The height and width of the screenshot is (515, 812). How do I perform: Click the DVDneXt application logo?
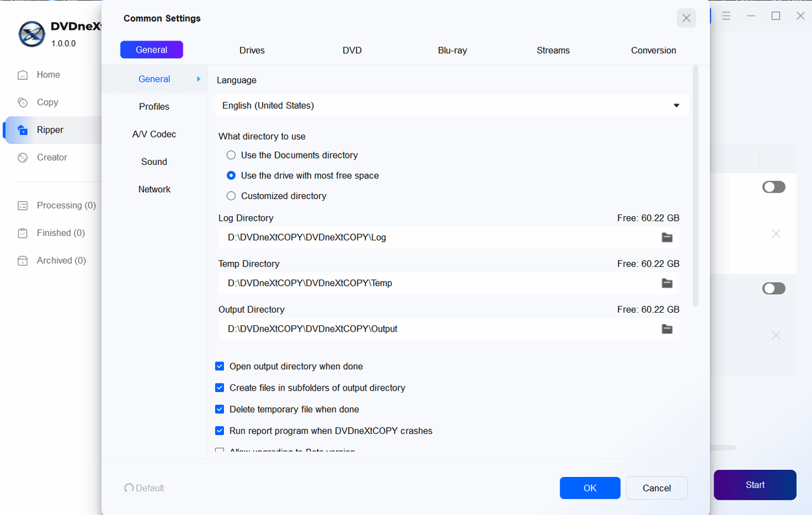32,34
